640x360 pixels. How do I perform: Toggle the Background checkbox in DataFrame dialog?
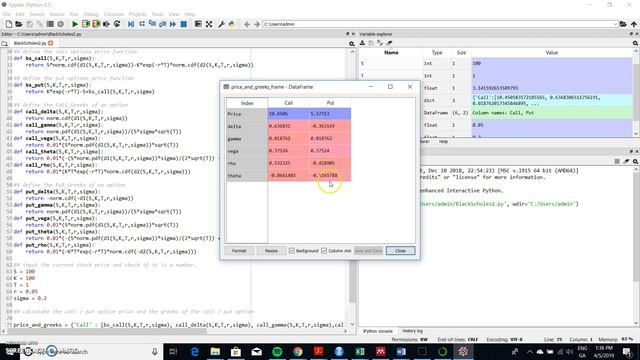[291, 251]
